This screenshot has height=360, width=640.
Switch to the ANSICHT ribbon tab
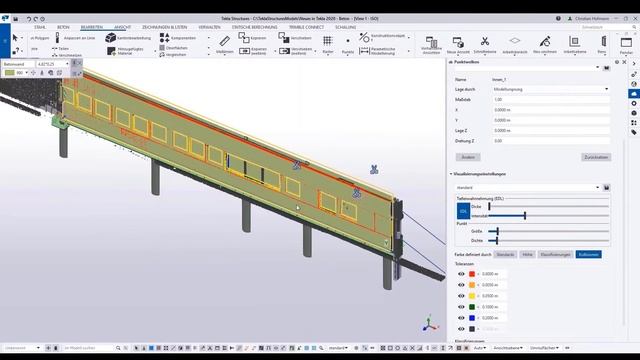122,27
